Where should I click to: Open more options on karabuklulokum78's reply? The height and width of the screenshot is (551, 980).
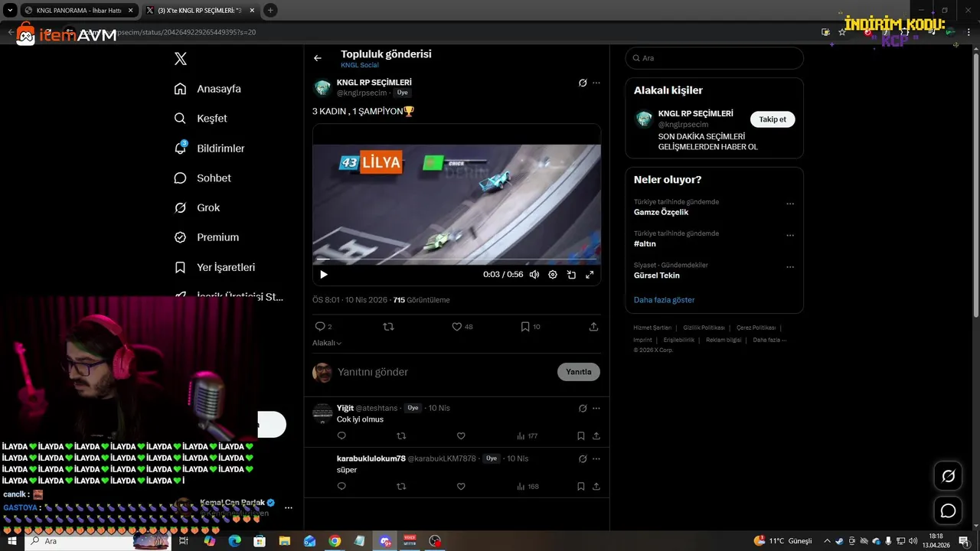(596, 459)
